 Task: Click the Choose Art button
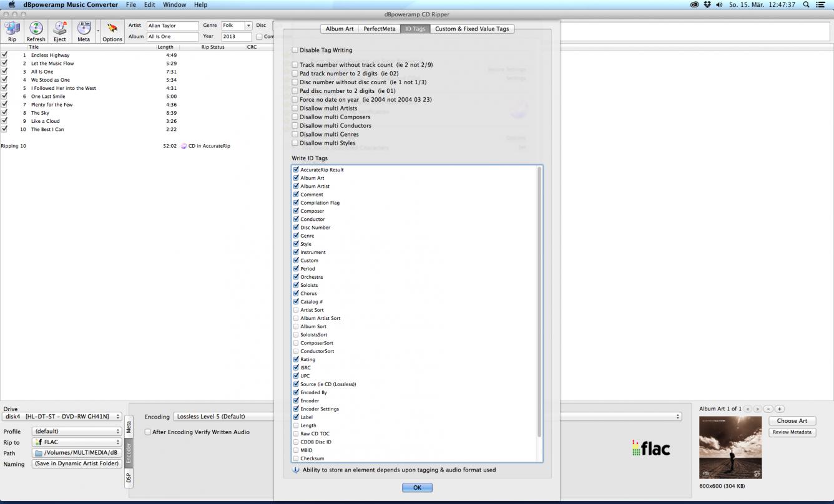(x=792, y=421)
